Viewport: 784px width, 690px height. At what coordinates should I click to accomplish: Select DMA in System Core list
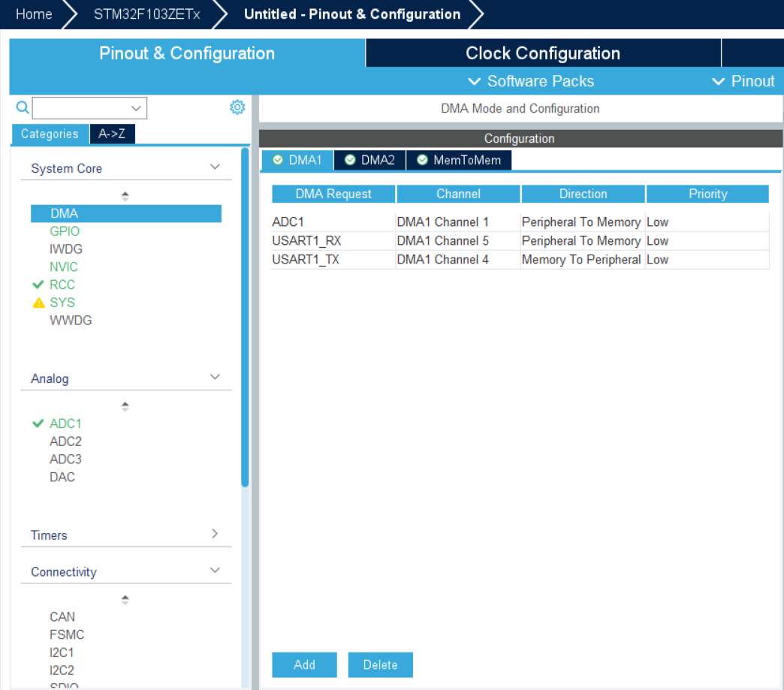[x=126, y=213]
